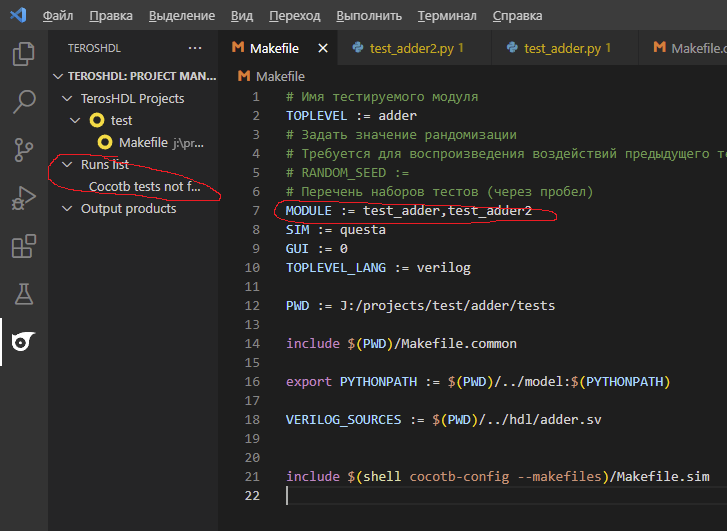Click the M icon on Makefile tab
Screen dimensions: 727x531
click(x=238, y=47)
